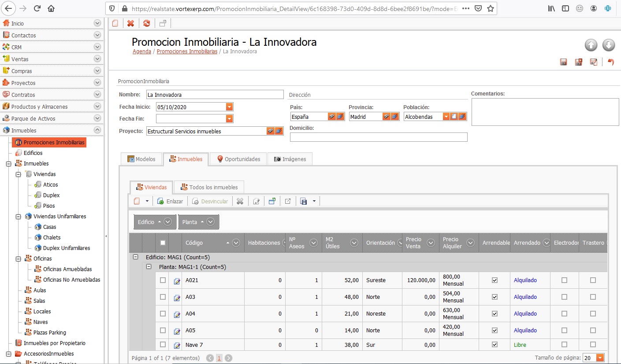This screenshot has height=364, width=621.
Task: Click the browser Reload icon
Action: 37,8
